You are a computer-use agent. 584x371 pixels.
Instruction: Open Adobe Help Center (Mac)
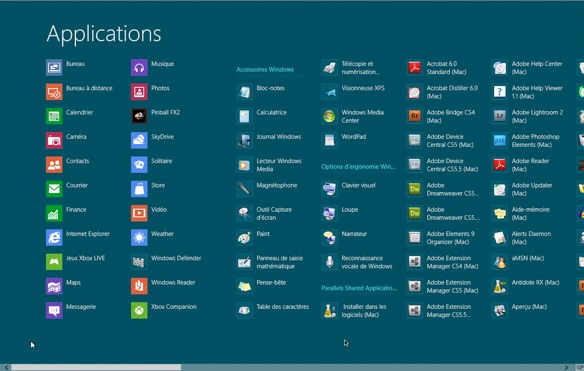click(x=500, y=67)
